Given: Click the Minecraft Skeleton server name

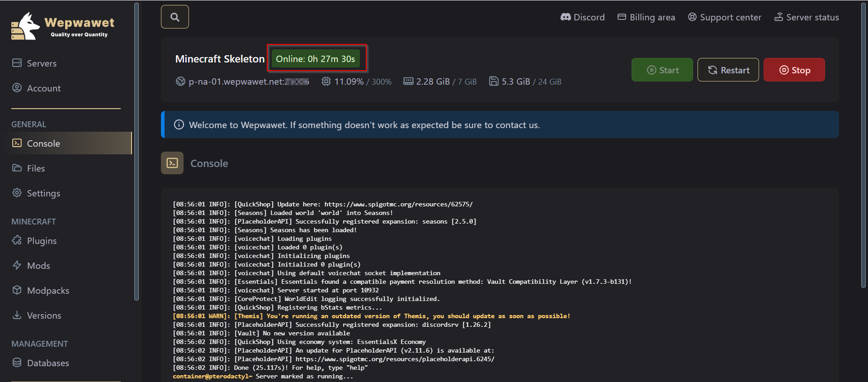Looking at the screenshot, I should click(x=220, y=59).
